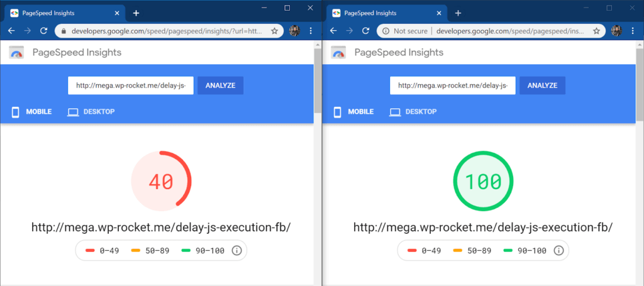Screen dimensions: 644x286
Task: Select DESKTOP tab in right window
Action: pos(413,112)
